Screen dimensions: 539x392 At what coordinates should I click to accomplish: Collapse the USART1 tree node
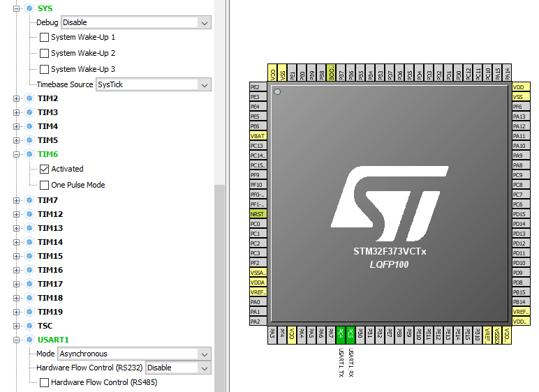click(16, 340)
